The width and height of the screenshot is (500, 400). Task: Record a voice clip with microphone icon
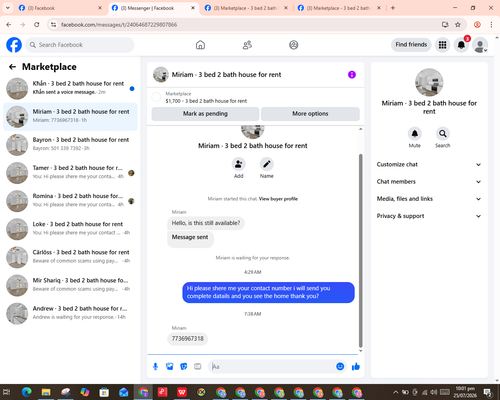[155, 367]
